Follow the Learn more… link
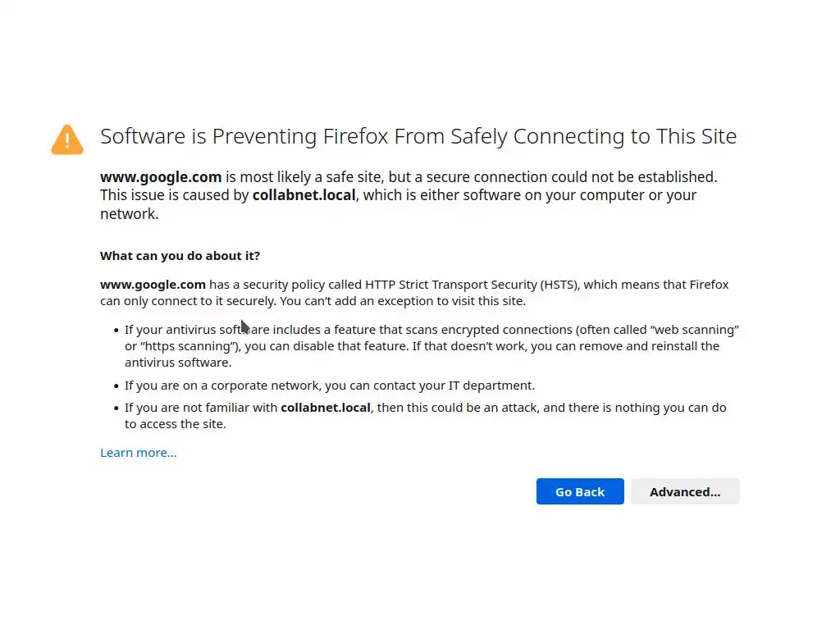The width and height of the screenshot is (840, 630). [x=138, y=453]
